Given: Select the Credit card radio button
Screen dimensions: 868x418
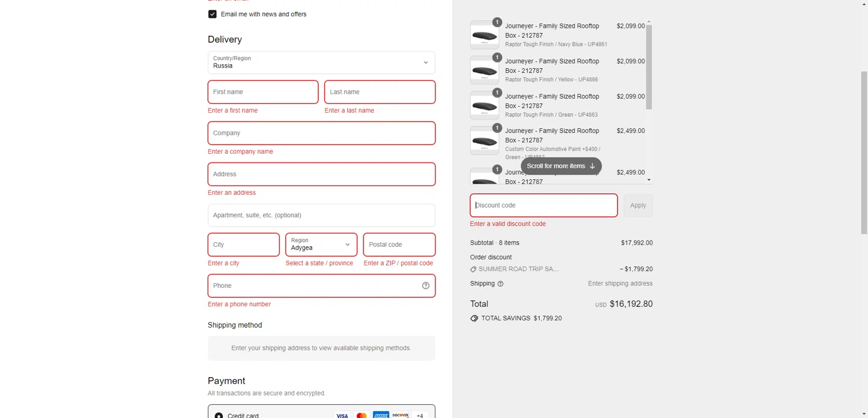Looking at the screenshot, I should click(x=219, y=415).
